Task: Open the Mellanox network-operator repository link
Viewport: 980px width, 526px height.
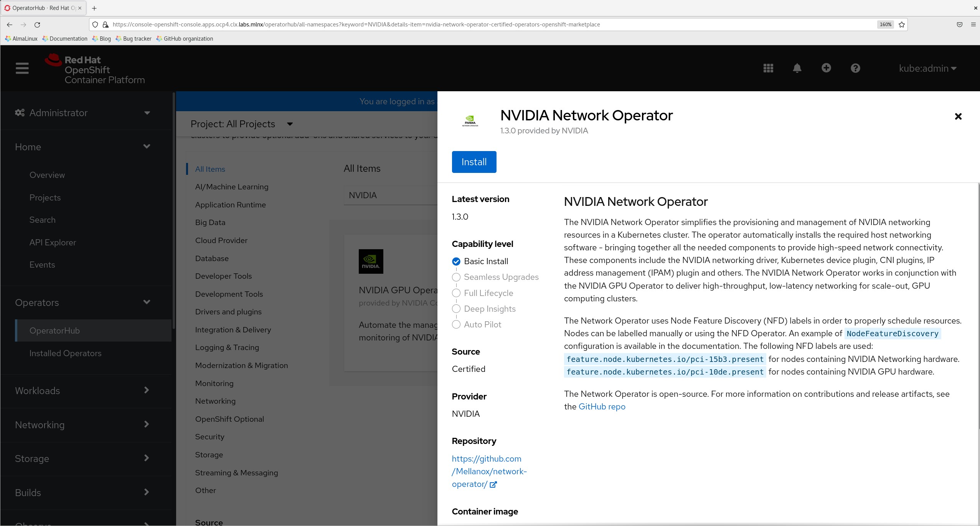Action: click(x=489, y=472)
